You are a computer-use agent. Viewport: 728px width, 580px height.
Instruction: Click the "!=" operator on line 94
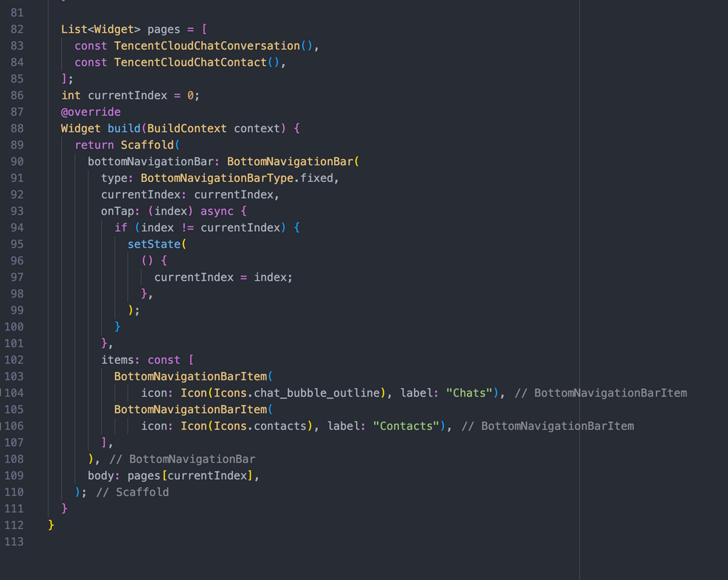tap(187, 228)
